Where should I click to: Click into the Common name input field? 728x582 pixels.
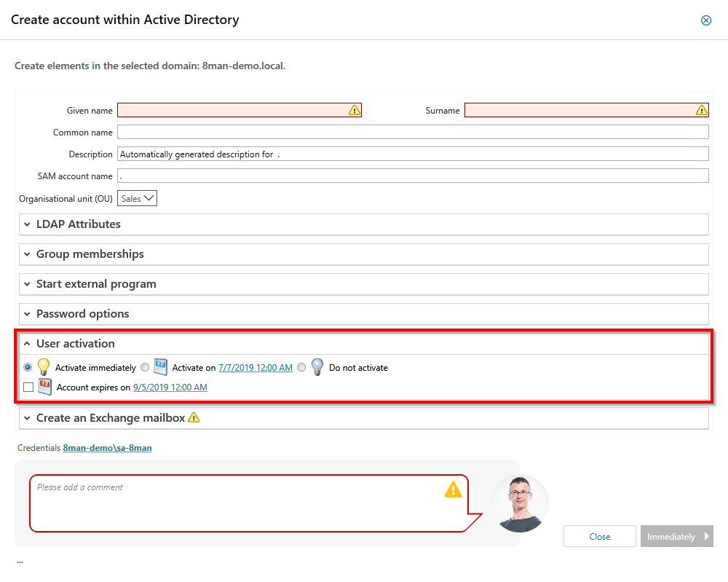click(x=412, y=132)
